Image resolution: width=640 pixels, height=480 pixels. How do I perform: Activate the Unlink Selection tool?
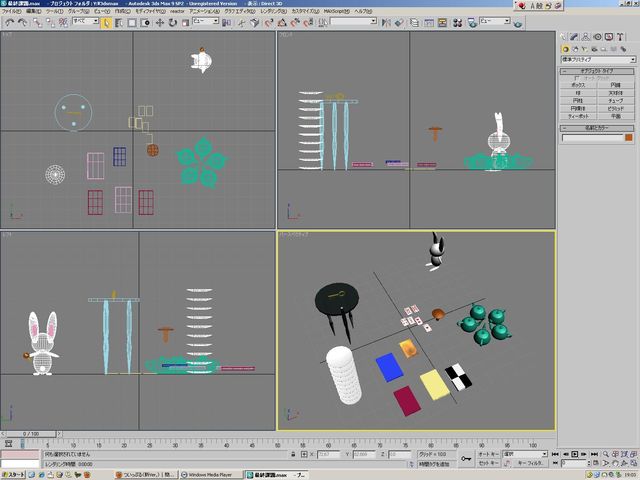[50, 22]
